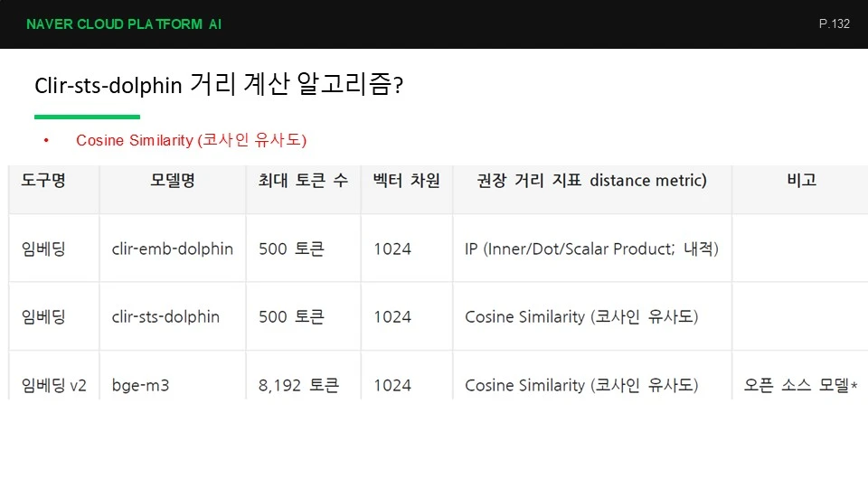Select the slide title about Clir-sts-dolphin
Screen dimensions: 868x488
[x=219, y=84]
